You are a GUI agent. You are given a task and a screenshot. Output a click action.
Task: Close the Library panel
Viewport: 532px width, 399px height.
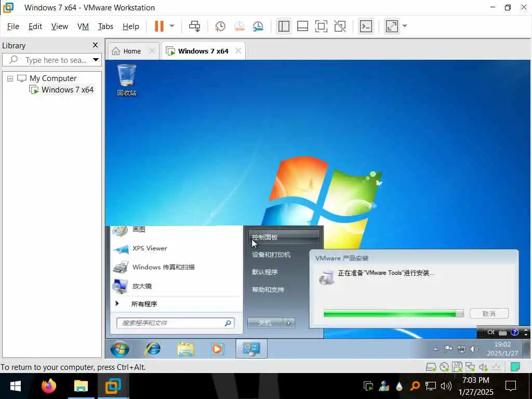click(96, 45)
